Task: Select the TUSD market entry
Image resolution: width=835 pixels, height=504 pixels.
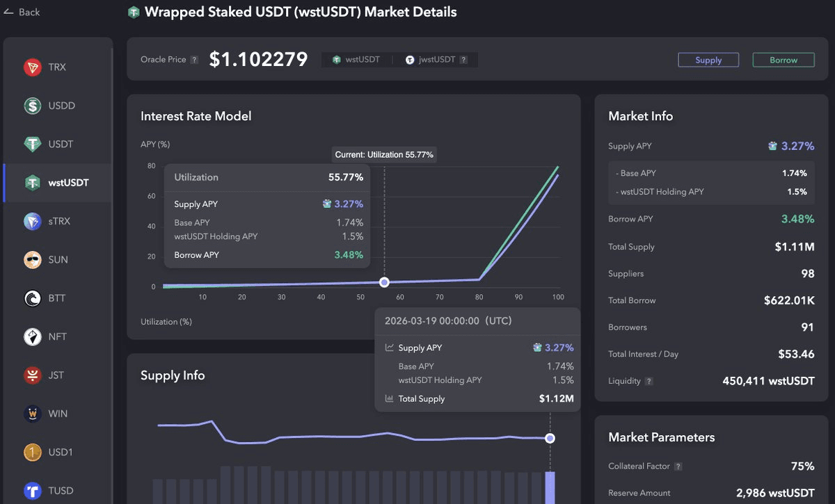Action: [x=60, y=491]
